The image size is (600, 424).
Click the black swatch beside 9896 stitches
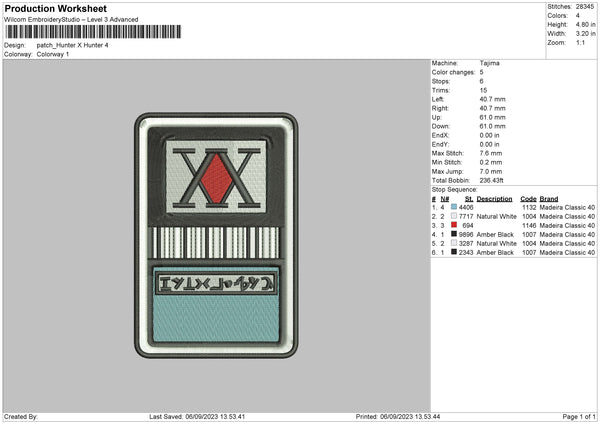[454, 234]
